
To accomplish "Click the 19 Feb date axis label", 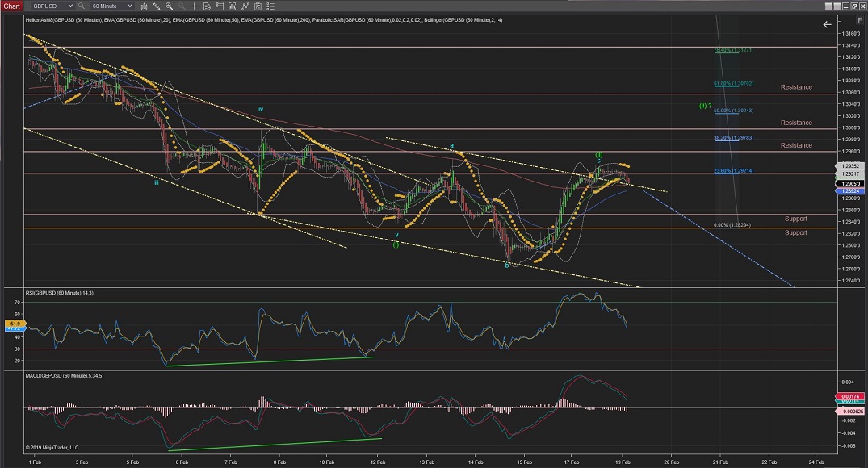I will 623,462.
